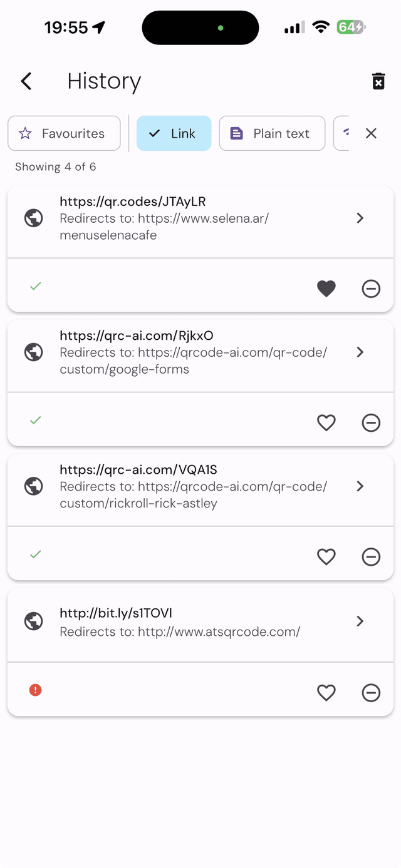Open the chevron on the bit.ly entry
Viewport: 401px width, 868px height.
tap(360, 621)
